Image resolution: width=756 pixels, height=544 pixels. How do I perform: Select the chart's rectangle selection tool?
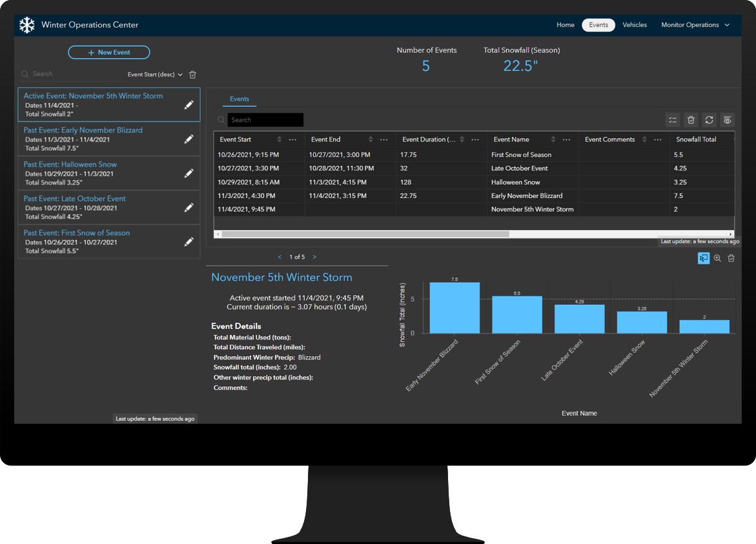703,258
